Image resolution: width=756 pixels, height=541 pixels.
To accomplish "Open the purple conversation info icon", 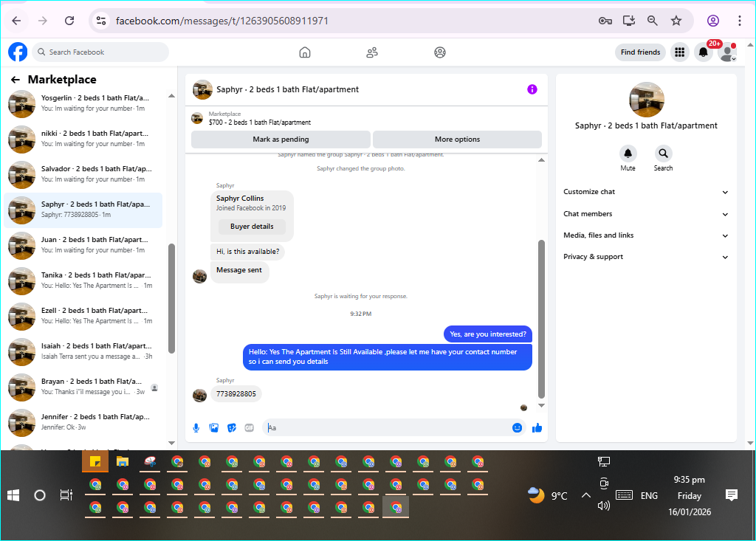I will [x=532, y=89].
